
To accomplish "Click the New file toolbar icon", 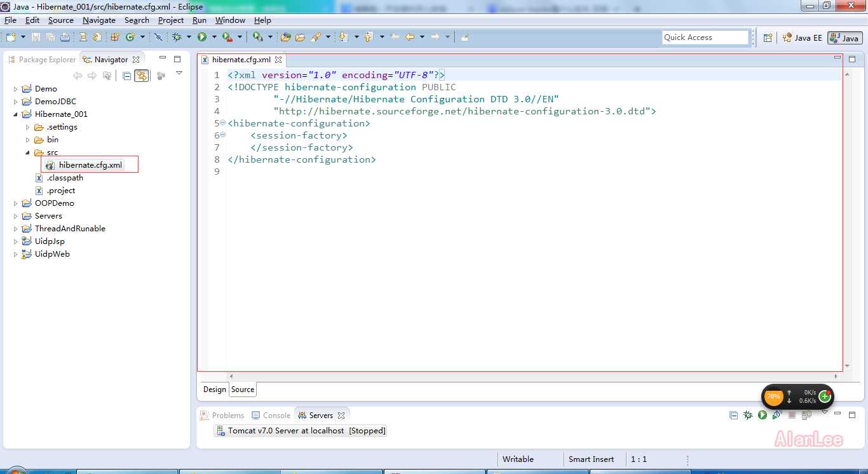I will coord(11,37).
